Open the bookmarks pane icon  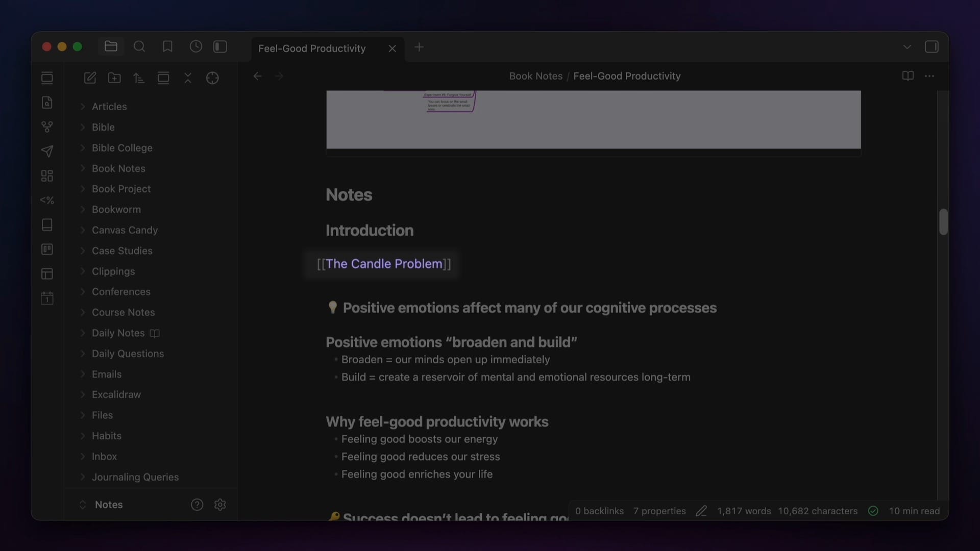[x=167, y=47]
